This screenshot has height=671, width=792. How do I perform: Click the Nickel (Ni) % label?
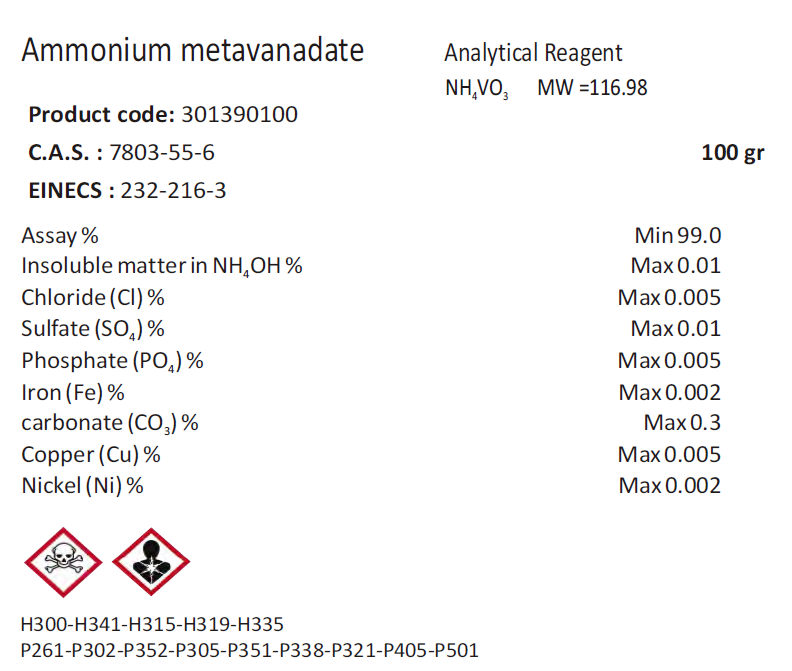[x=82, y=486]
